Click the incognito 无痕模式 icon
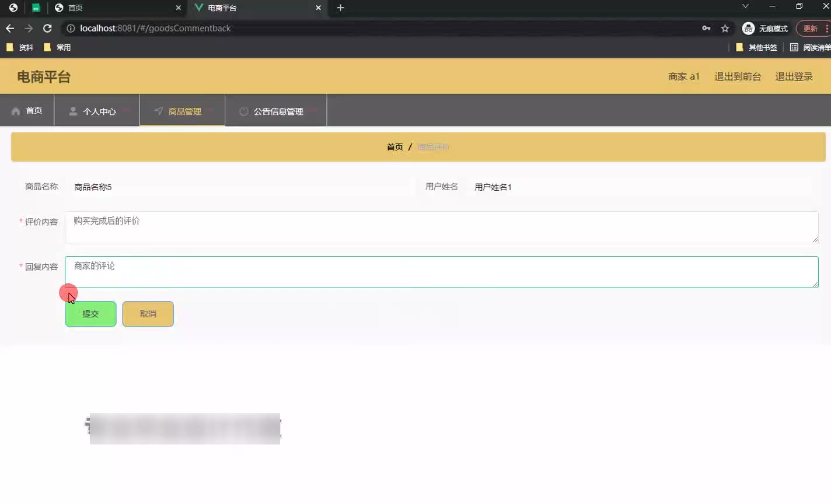 click(748, 28)
